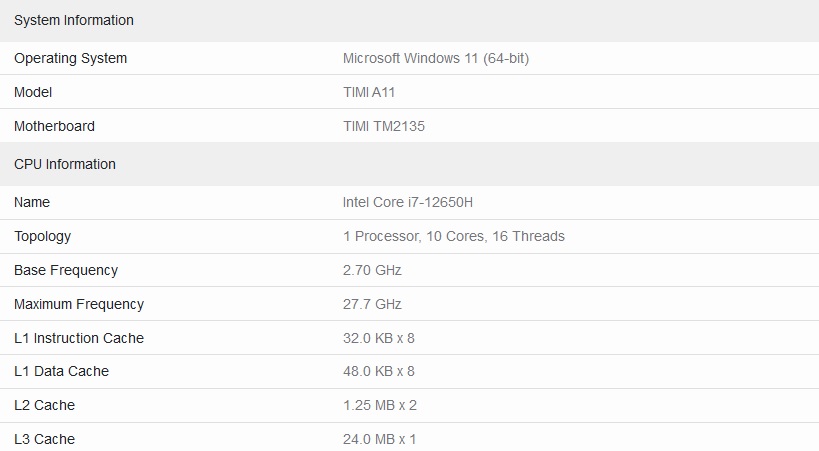Select the Base Frequency label

click(x=66, y=270)
